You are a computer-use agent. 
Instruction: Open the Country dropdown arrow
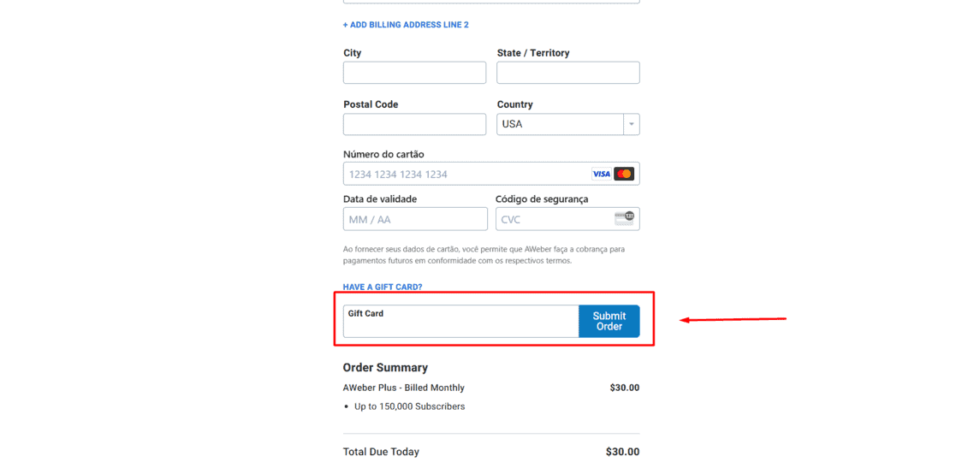click(632, 124)
